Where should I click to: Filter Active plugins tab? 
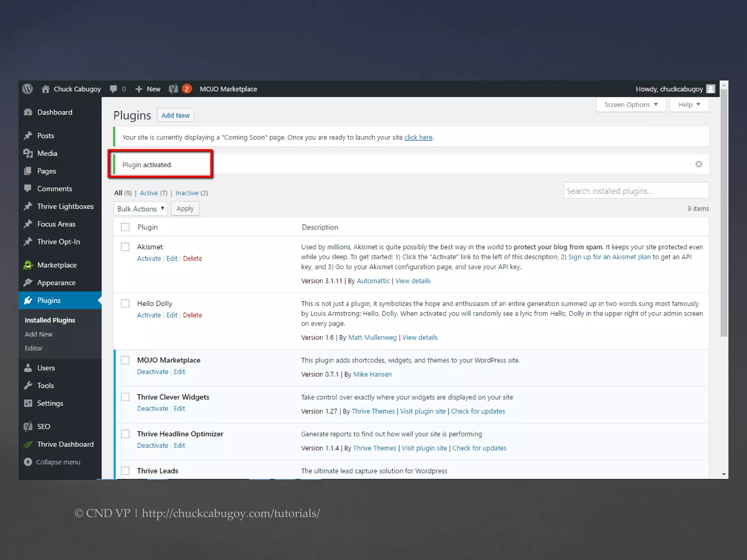(149, 193)
